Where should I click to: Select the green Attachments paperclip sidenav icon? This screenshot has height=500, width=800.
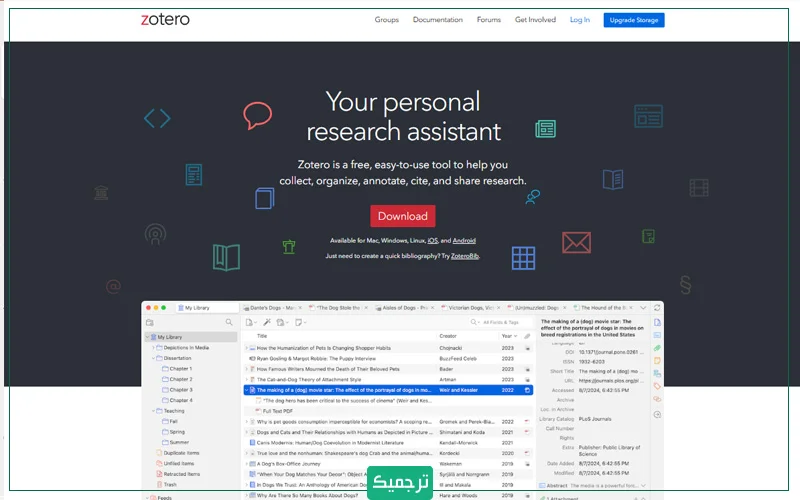pyautogui.click(x=657, y=348)
